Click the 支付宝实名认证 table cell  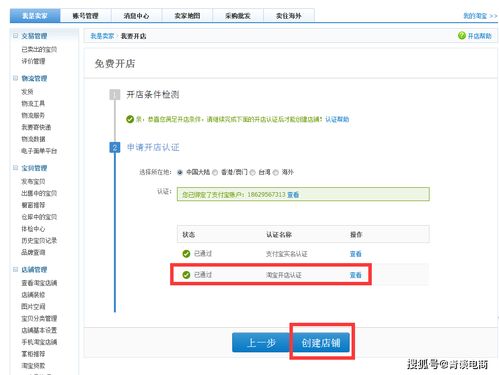tap(286, 254)
